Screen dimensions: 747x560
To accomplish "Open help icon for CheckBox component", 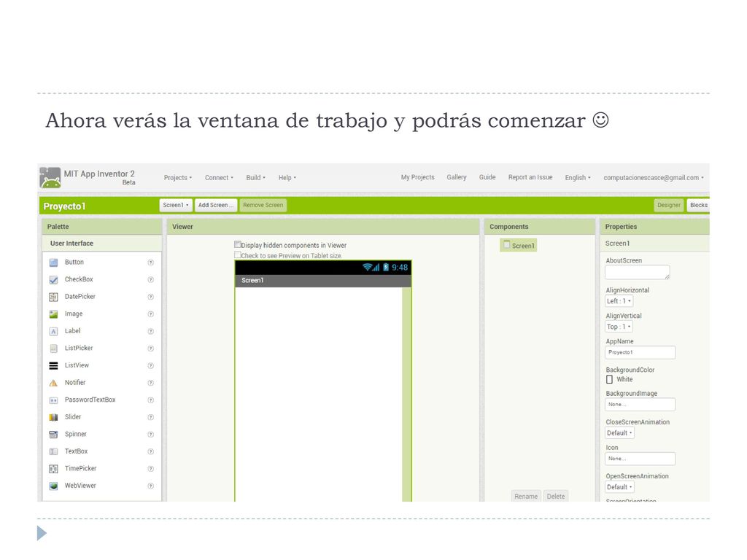I will pos(150,279).
